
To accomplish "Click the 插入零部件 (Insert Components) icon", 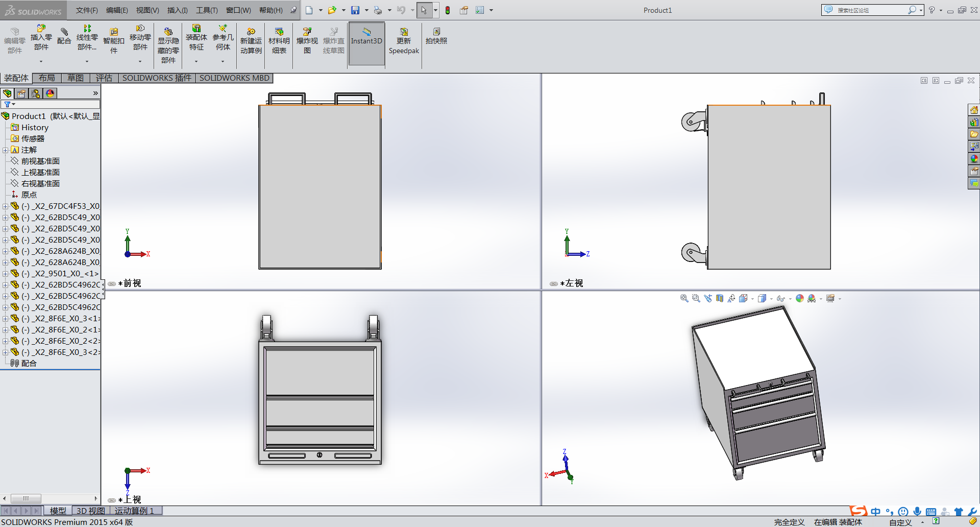I will [41, 38].
